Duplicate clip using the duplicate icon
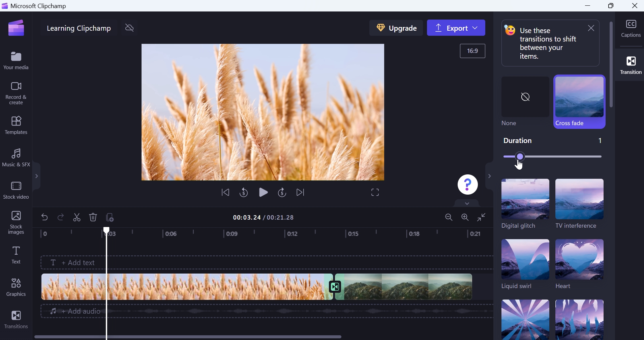The width and height of the screenshot is (644, 340). tap(110, 217)
